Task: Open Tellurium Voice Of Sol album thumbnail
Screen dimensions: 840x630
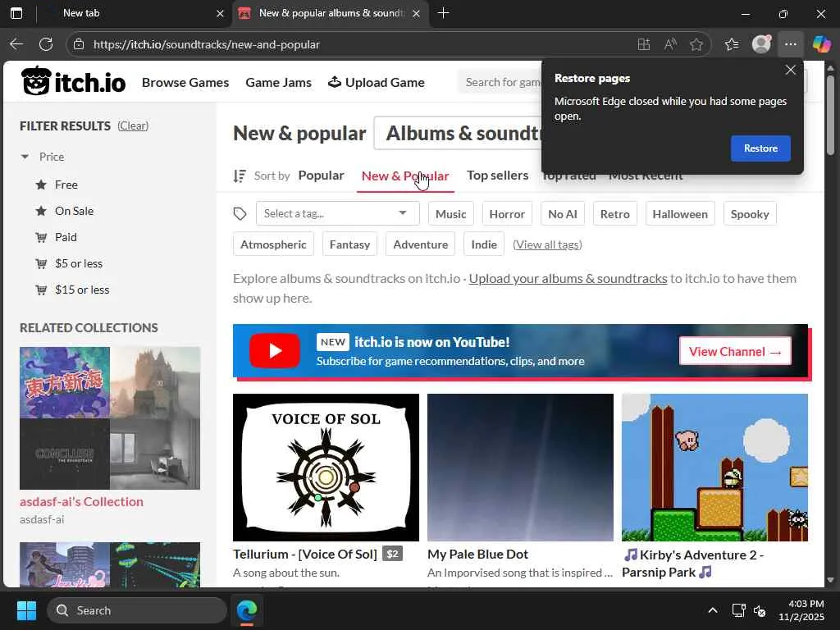Action: point(326,467)
